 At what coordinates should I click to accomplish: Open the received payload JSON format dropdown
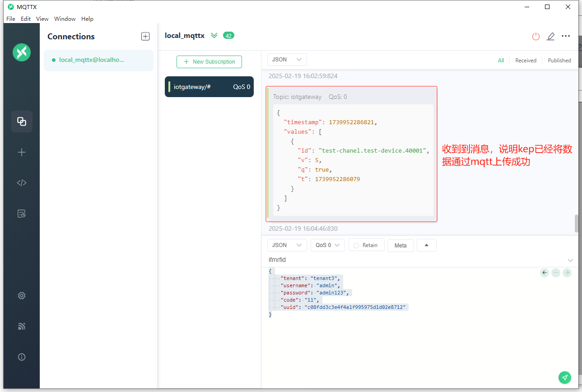coord(287,60)
